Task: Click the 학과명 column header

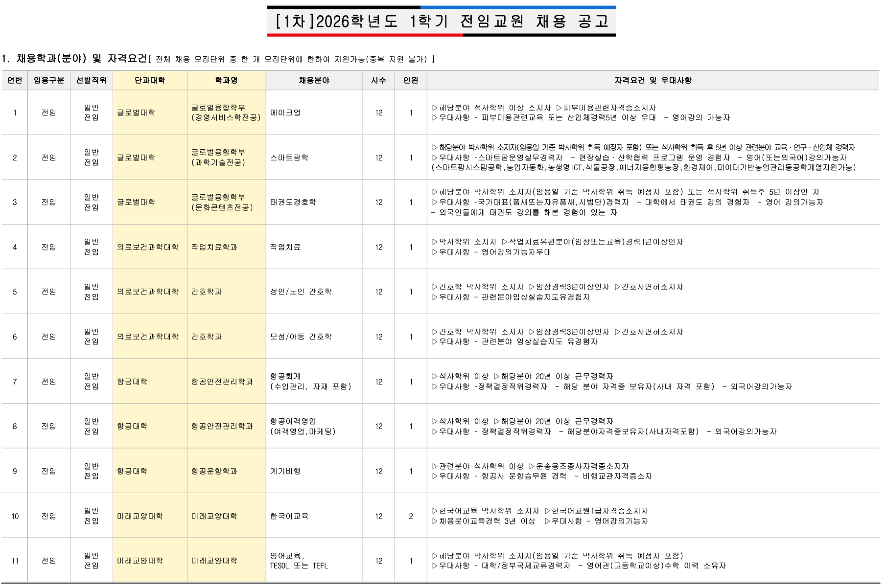Action: 226,80
